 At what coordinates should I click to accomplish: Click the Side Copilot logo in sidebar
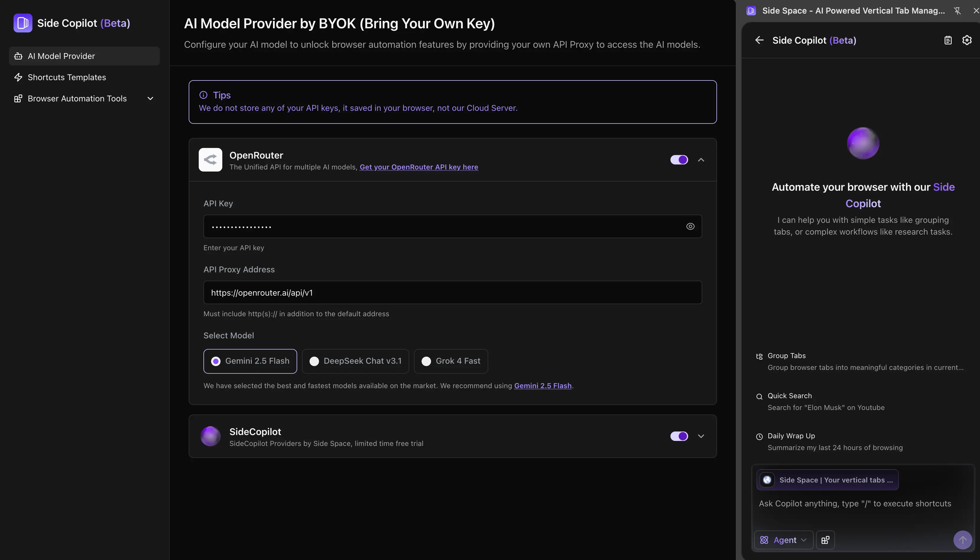click(x=23, y=23)
